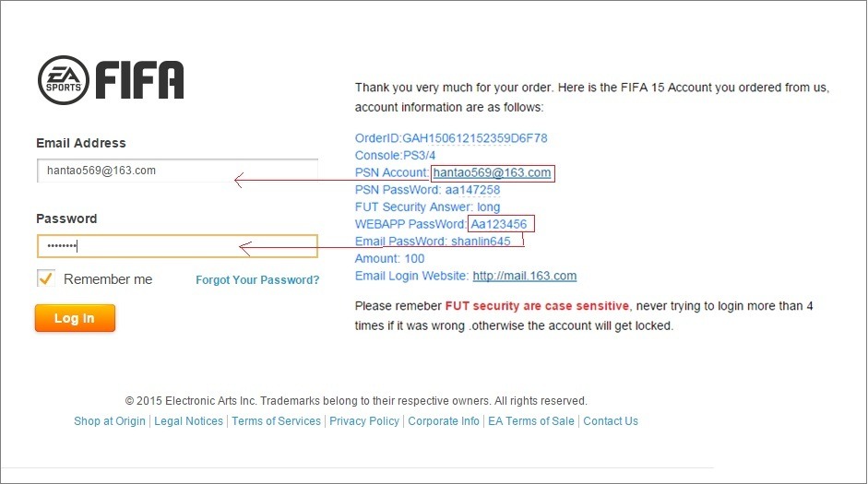Focus the Password input field
This screenshot has width=868, height=484.
click(177, 246)
